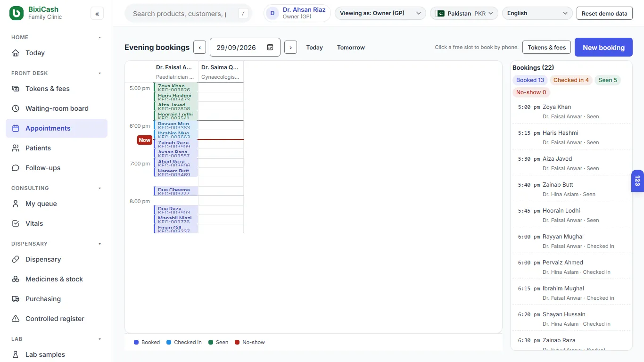This screenshot has width=644, height=362.
Task: Click the Appointments calendar icon in the sidebar
Action: pos(16,128)
